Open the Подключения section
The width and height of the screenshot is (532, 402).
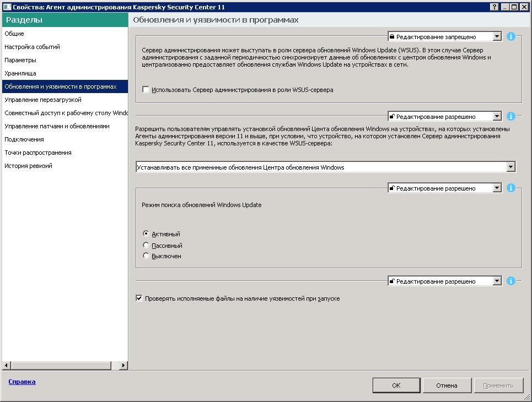(65, 139)
